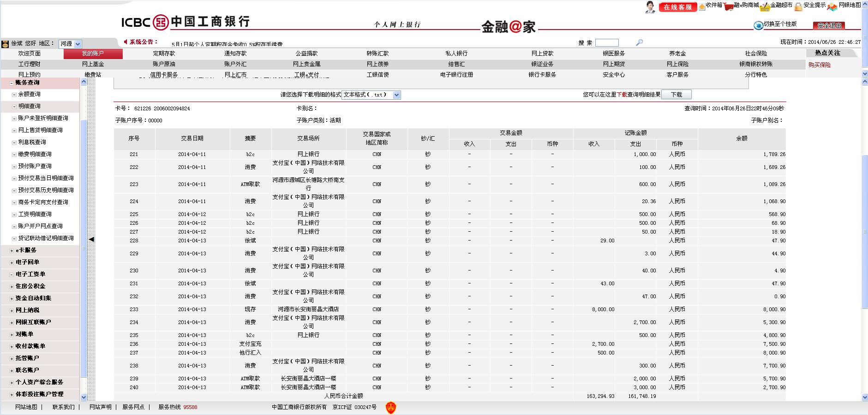Expand the 收付款账单 section
868x415 pixels.
(x=12, y=347)
